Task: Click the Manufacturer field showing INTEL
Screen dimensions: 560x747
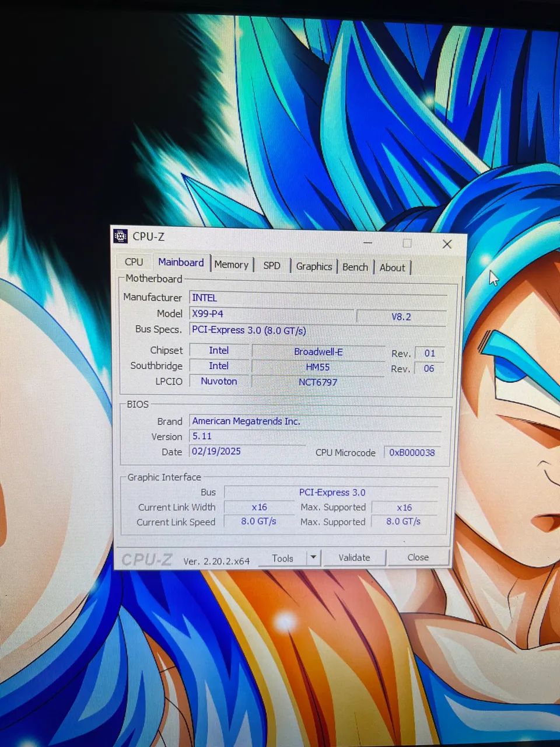Action: coord(318,298)
